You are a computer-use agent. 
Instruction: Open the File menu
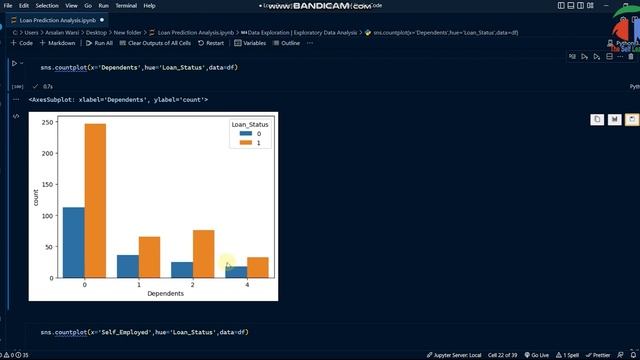(x=8, y=6)
